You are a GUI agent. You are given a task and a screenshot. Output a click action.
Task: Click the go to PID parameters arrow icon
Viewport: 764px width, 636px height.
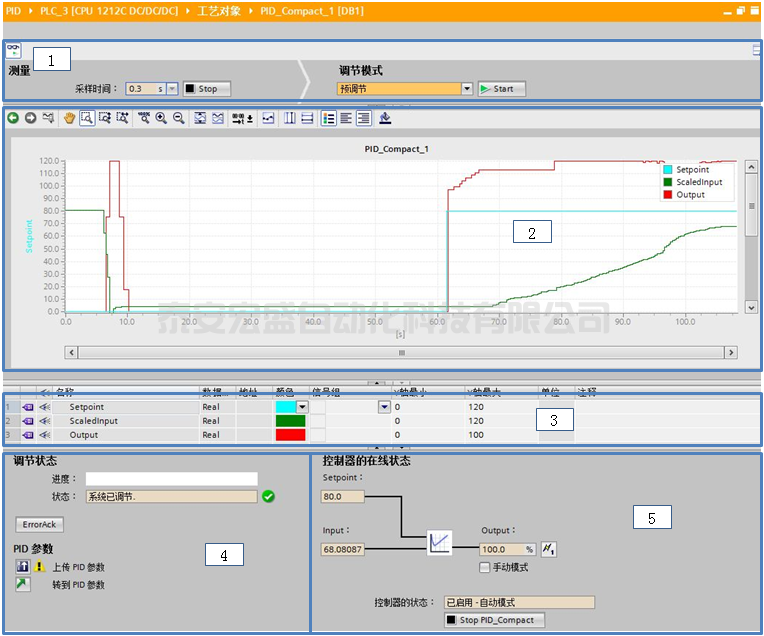pyautogui.click(x=22, y=584)
